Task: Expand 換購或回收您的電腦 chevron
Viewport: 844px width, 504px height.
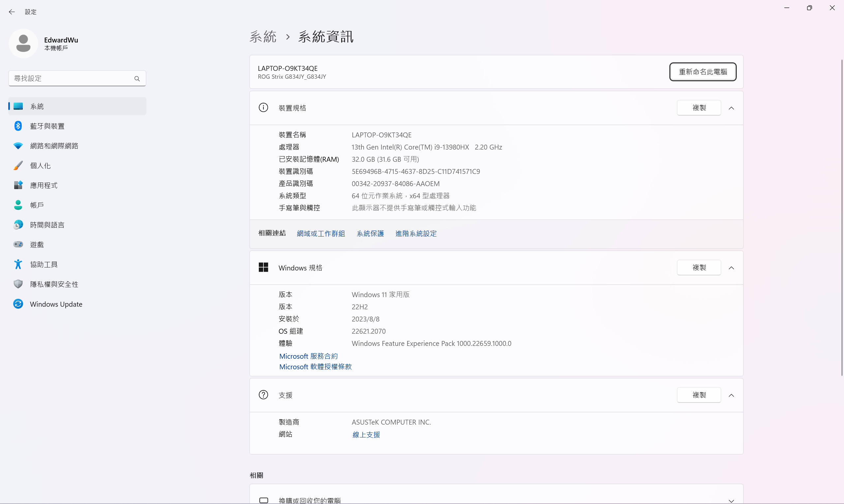Action: point(731,501)
